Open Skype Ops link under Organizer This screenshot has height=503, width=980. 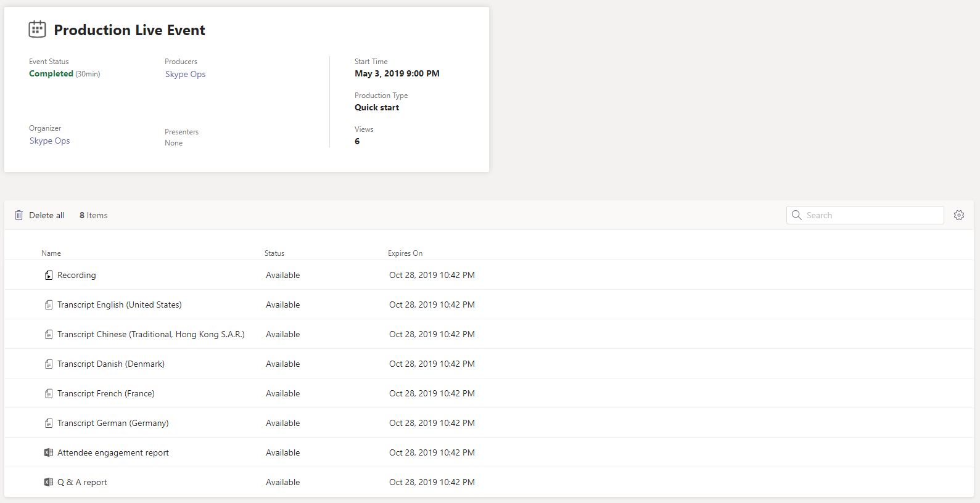pos(49,141)
